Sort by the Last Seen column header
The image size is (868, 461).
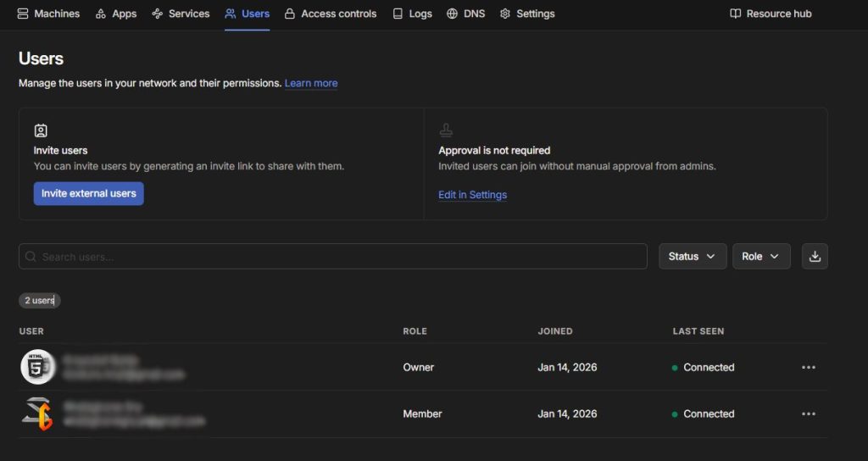pyautogui.click(x=698, y=331)
